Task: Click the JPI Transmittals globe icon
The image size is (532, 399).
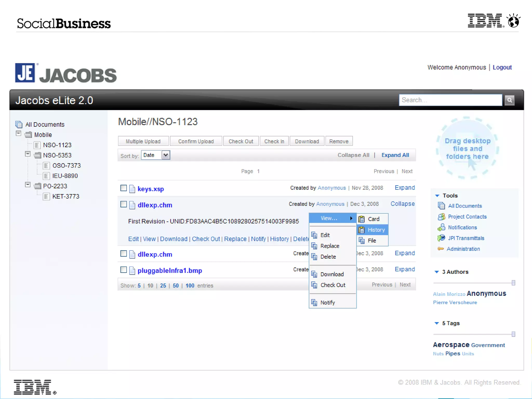Action: click(441, 238)
